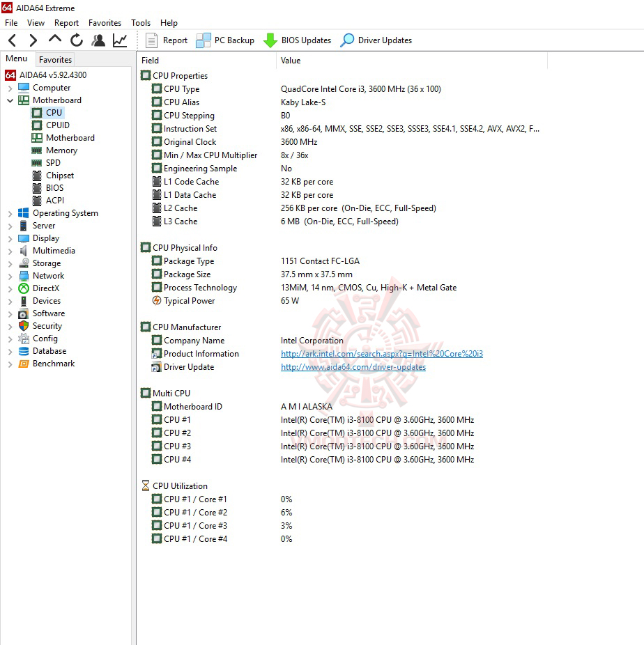The image size is (644, 645).
Task: Open the View menu
Action: click(x=36, y=23)
